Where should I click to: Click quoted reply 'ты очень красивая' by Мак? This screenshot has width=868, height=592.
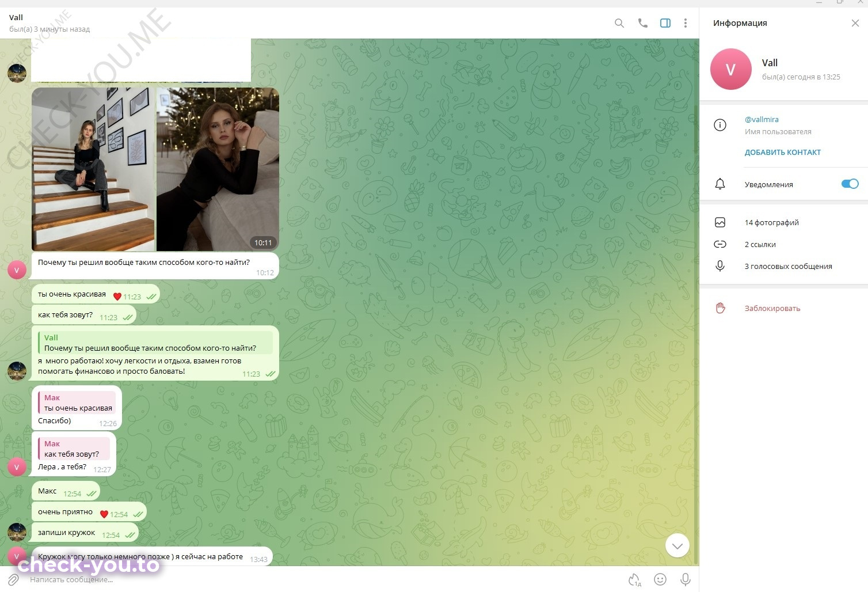(x=77, y=403)
